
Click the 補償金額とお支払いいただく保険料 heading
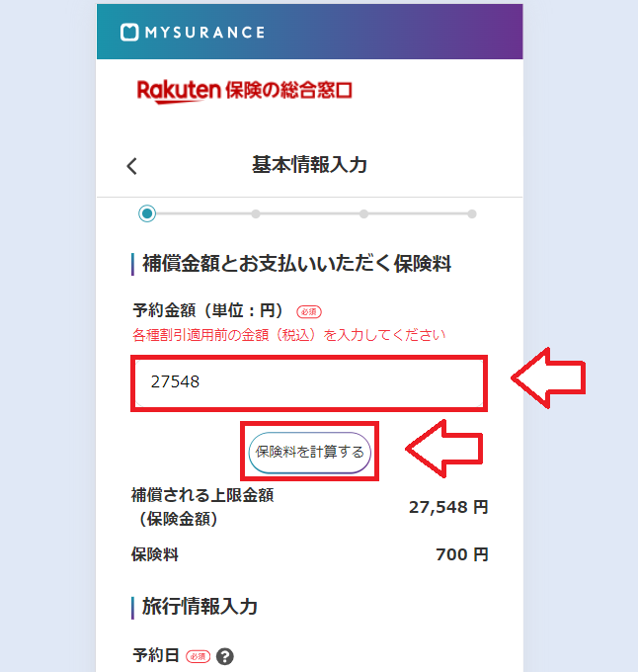click(x=296, y=264)
